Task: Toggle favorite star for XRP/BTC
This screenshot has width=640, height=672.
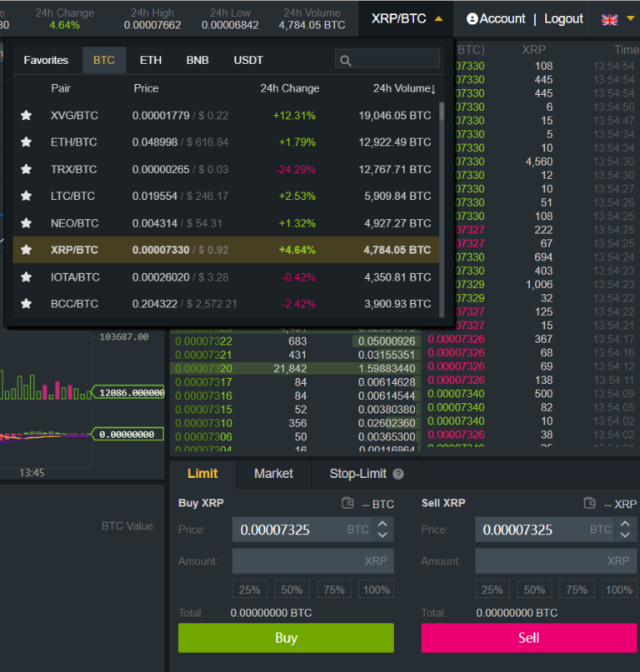Action: pos(26,250)
